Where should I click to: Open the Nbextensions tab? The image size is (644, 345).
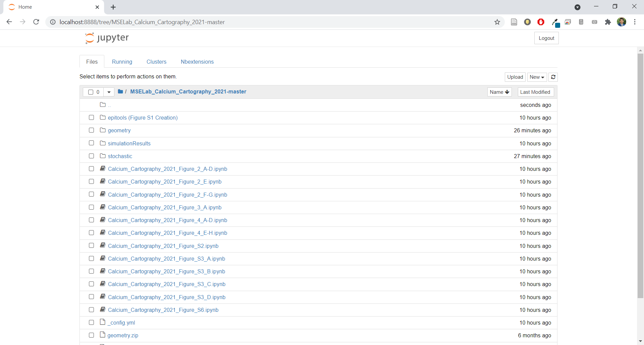click(197, 62)
